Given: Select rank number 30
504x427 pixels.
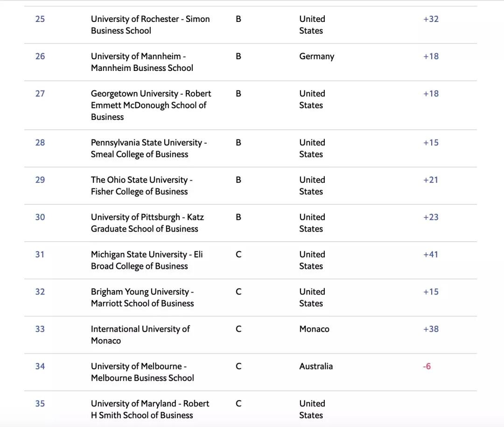Looking at the screenshot, I should (x=40, y=217).
